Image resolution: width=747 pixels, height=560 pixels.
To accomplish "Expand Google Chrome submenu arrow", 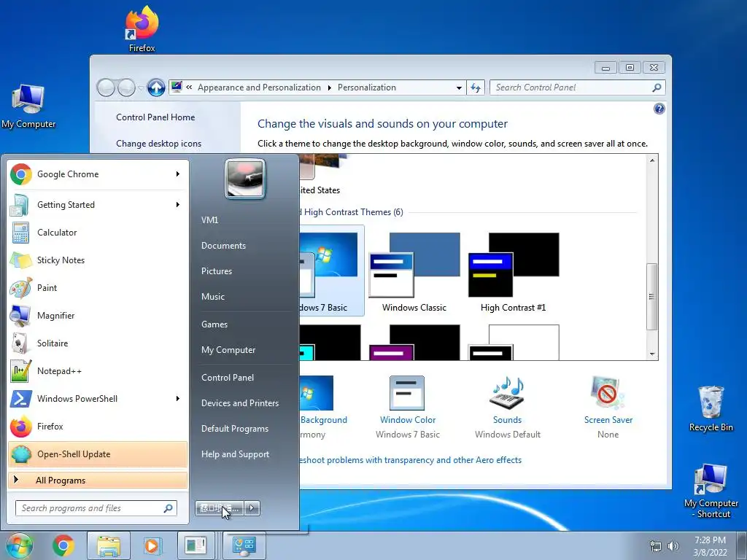I will 178,174.
